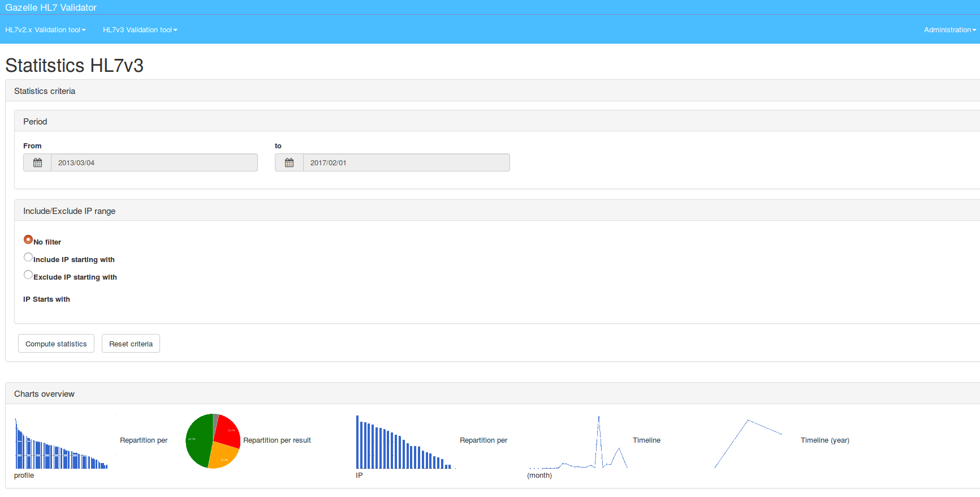Open the Administration dropdown menu
Viewport: 980px width, 497px height.
click(x=949, y=30)
